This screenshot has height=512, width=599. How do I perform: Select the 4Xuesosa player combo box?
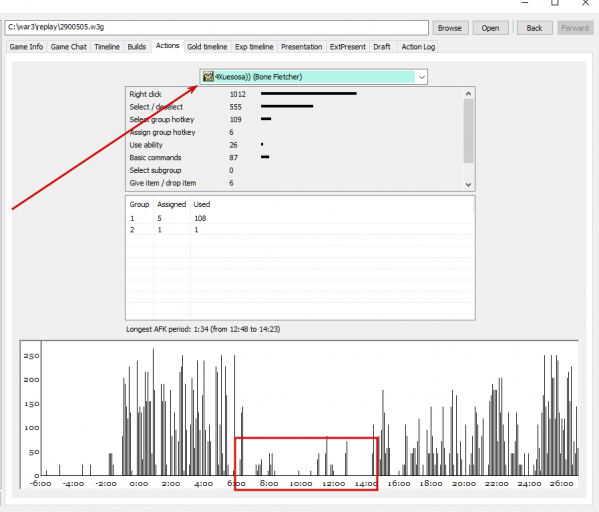(x=313, y=77)
